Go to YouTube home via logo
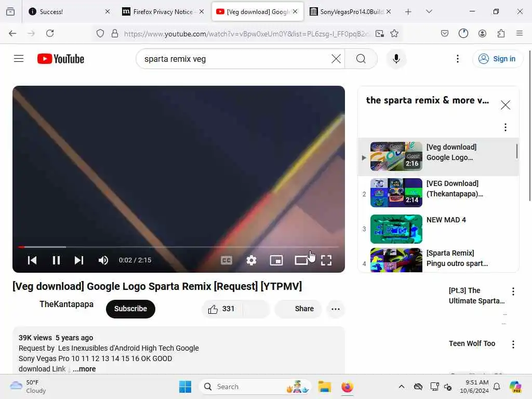 pyautogui.click(x=61, y=59)
